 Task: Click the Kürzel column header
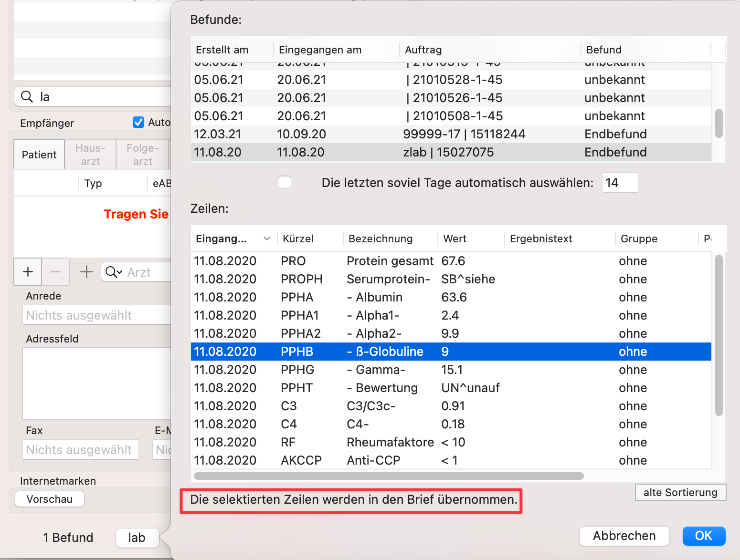(310, 239)
